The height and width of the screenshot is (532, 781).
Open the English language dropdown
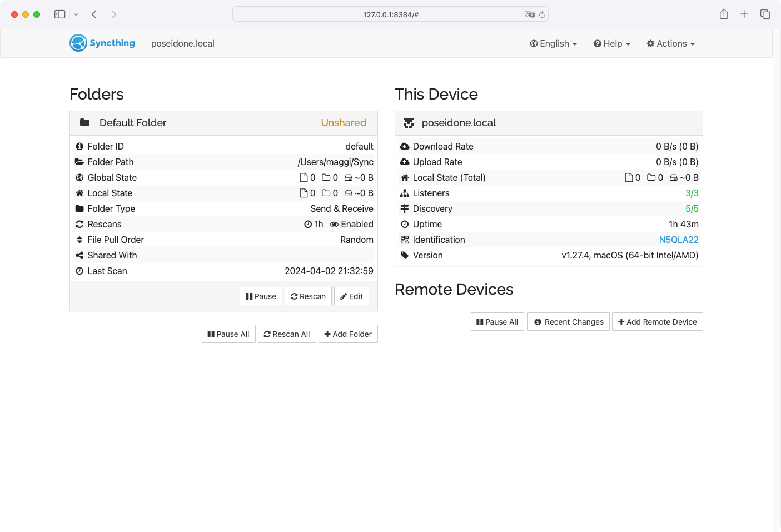coord(553,44)
